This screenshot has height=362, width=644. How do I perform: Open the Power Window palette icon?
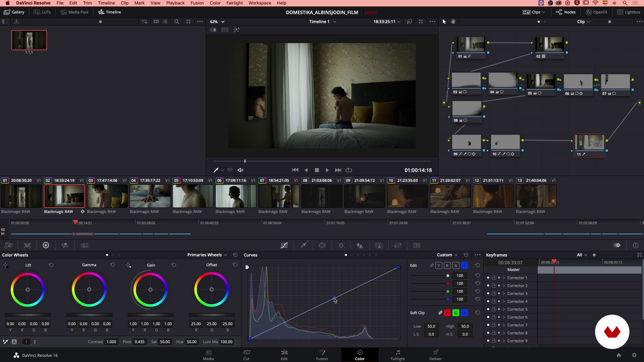click(322, 245)
